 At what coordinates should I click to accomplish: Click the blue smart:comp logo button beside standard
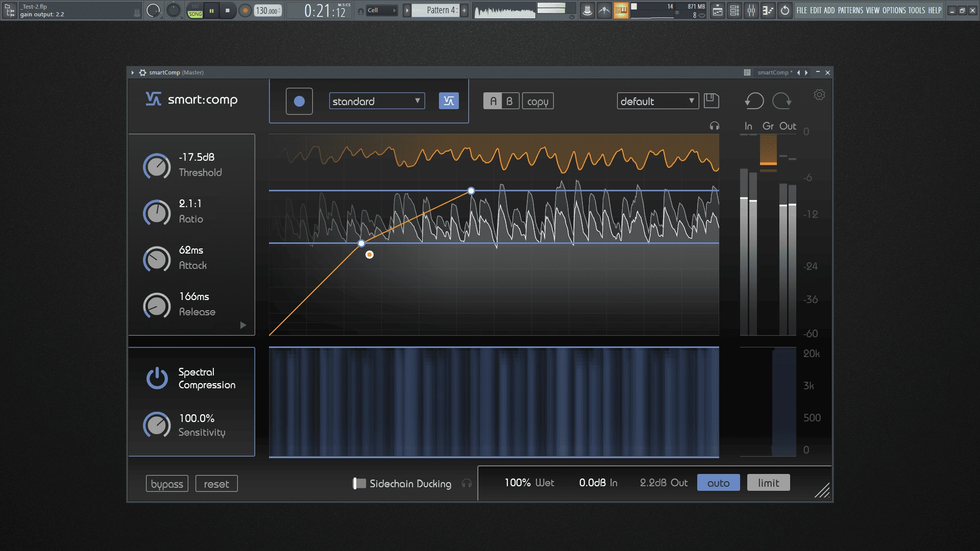click(x=449, y=101)
